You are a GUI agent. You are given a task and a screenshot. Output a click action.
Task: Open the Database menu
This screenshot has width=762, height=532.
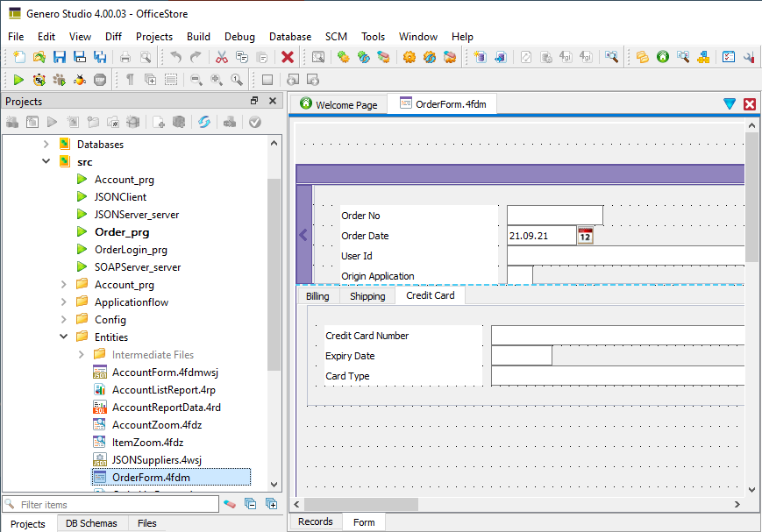(x=290, y=37)
